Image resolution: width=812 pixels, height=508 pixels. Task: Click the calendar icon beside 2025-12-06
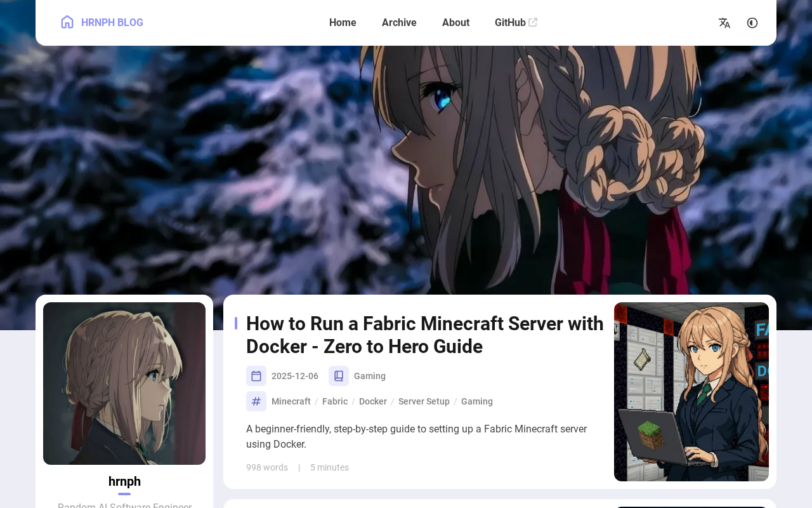(256, 376)
